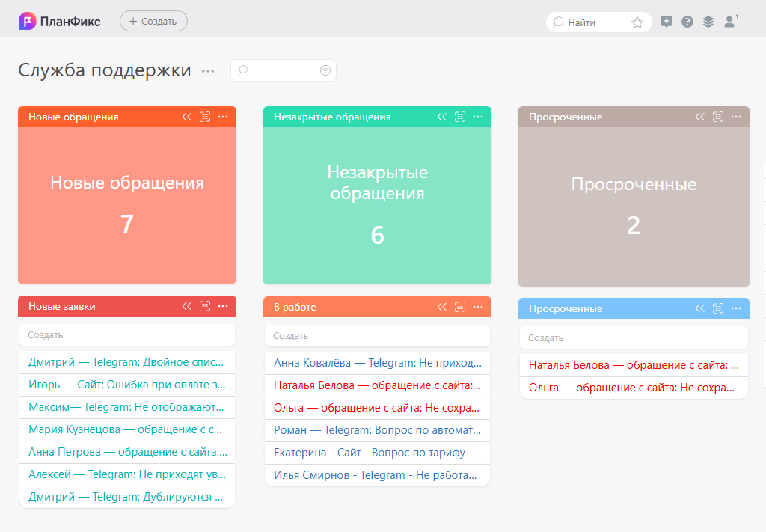This screenshot has height=532, width=766.
Task: Open menu of В работе list
Action: 478,307
